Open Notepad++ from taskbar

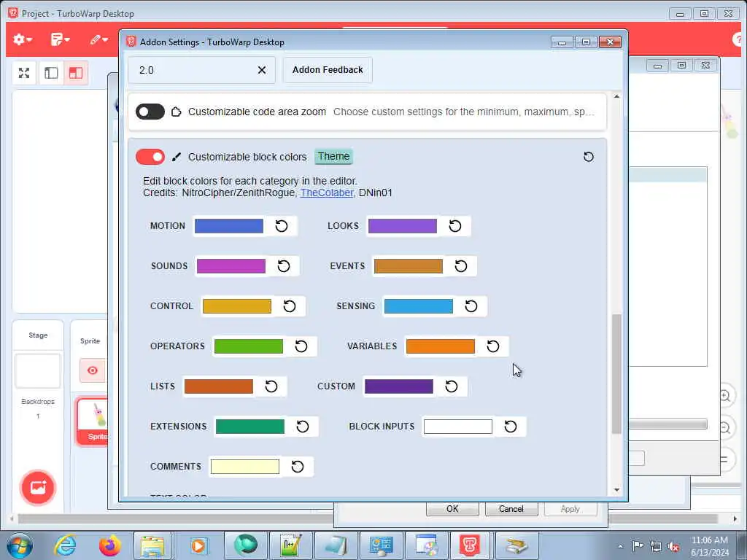click(290, 545)
